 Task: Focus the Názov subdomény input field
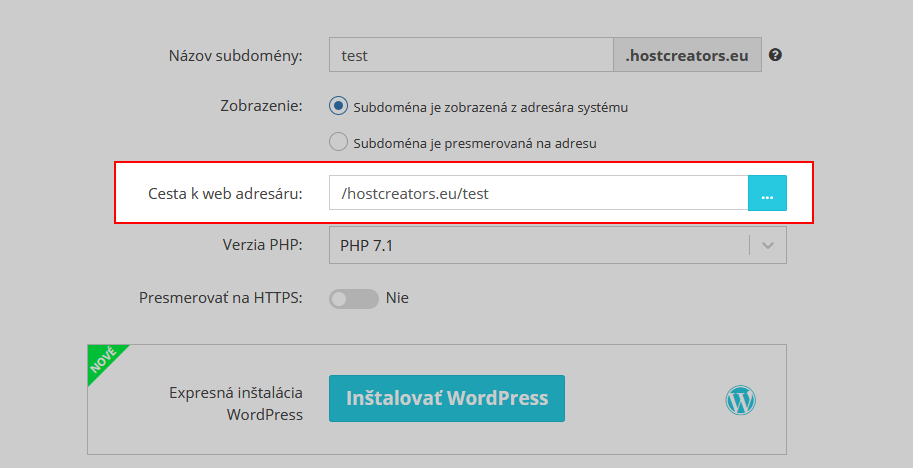tap(471, 55)
